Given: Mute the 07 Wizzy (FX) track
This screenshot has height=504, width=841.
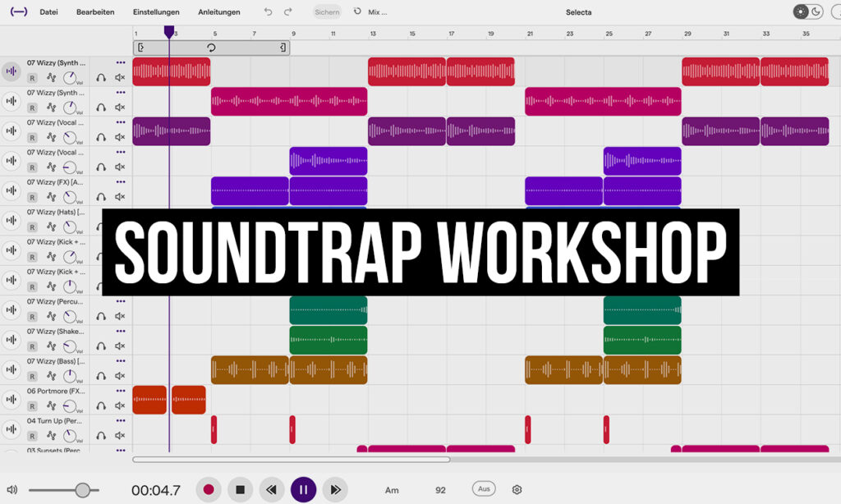Looking at the screenshot, I should (120, 197).
